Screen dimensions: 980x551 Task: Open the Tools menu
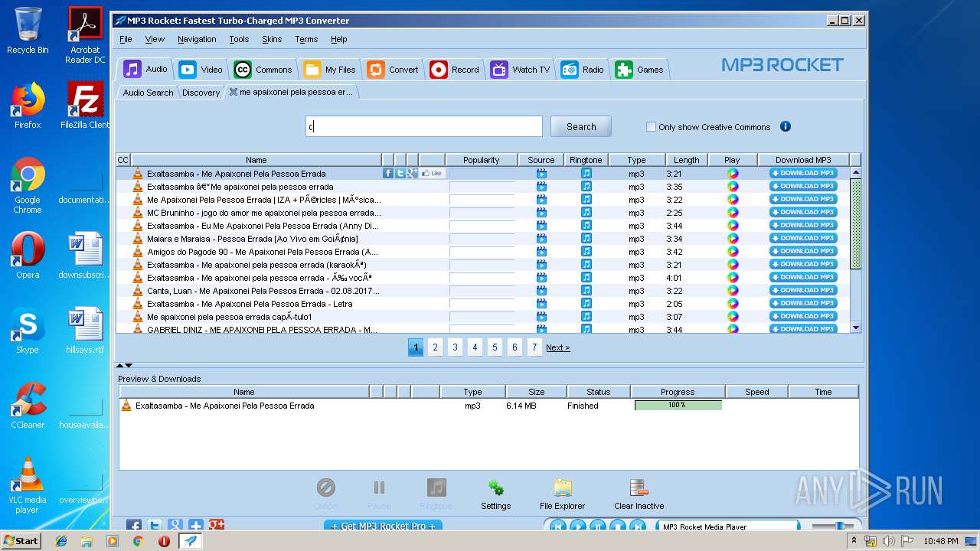point(239,39)
